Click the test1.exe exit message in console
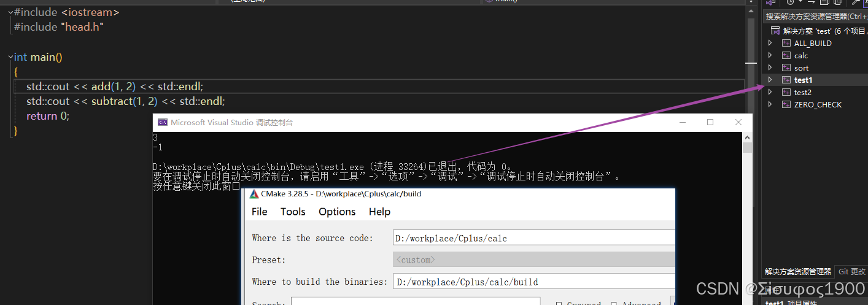This screenshot has height=305, width=868. coord(333,167)
